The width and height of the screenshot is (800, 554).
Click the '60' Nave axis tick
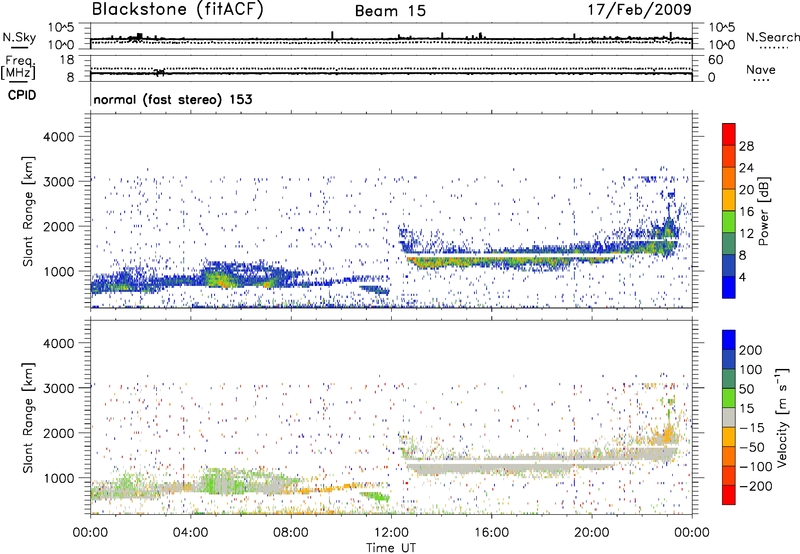[x=715, y=60]
